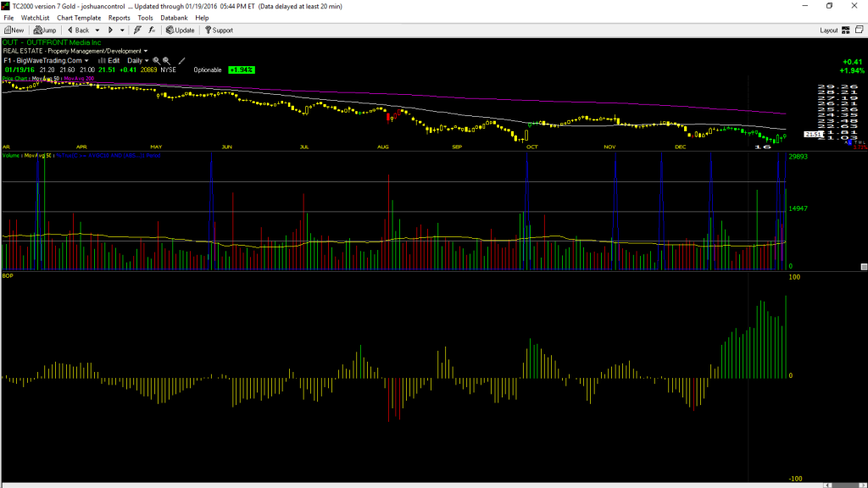Image resolution: width=868 pixels, height=488 pixels.
Task: Click the second magnifier zoom icon
Action: pyautogui.click(x=166, y=61)
